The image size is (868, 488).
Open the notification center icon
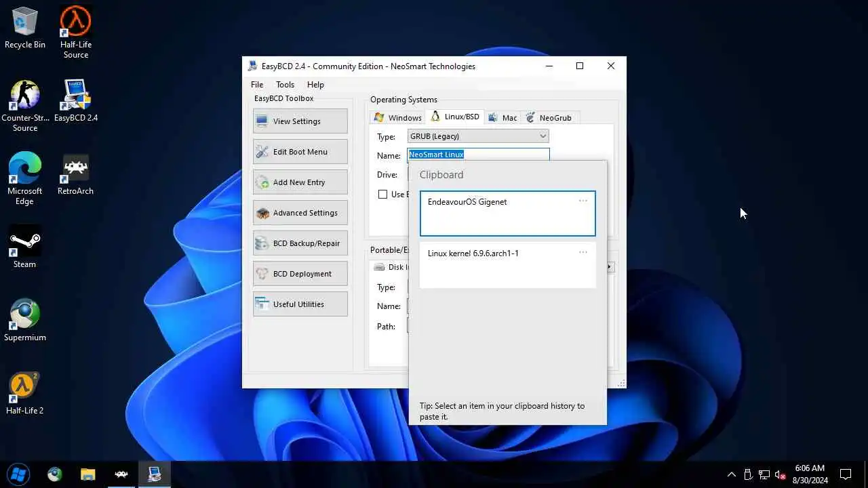tap(846, 474)
